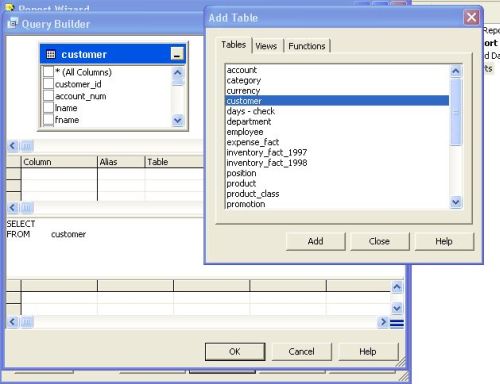Click Close in Add Table dialog
Screen dimensions: 500x384
pos(379,241)
